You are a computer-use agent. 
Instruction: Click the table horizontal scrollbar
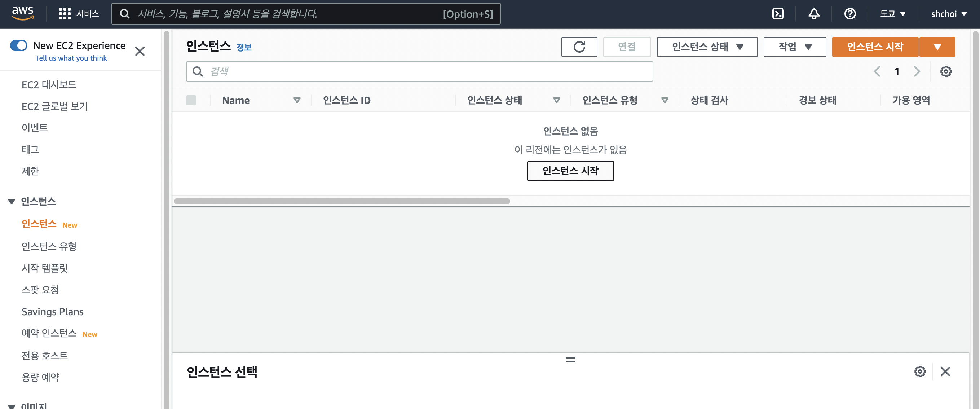pos(342,201)
